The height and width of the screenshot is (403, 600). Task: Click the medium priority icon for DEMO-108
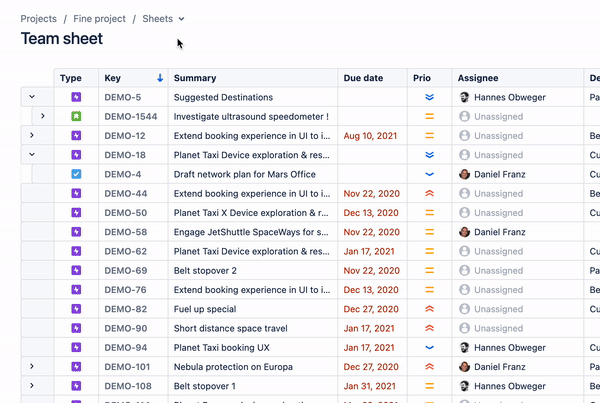point(429,386)
